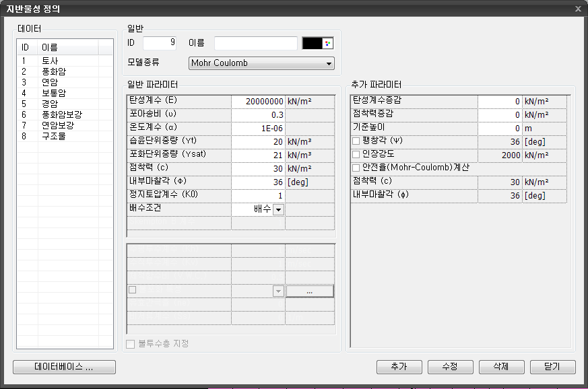This screenshot has height=389, width=588.
Task: Select 토사 in the data list
Action: click(51, 61)
